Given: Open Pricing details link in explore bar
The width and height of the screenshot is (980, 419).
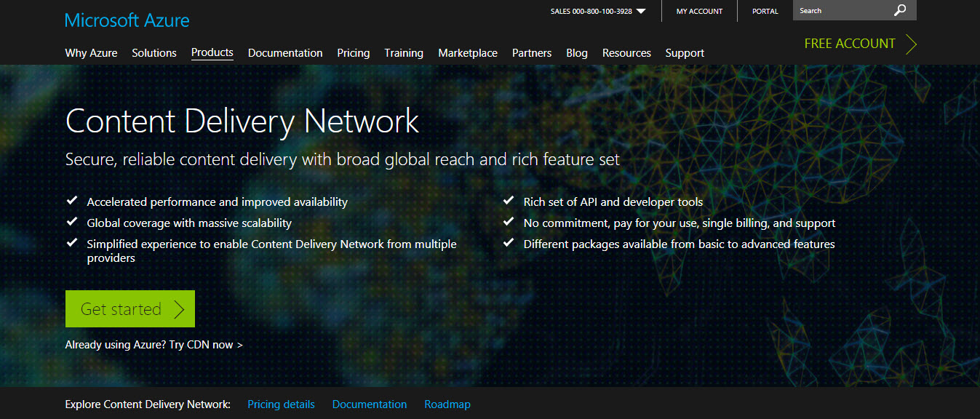Looking at the screenshot, I should (281, 404).
